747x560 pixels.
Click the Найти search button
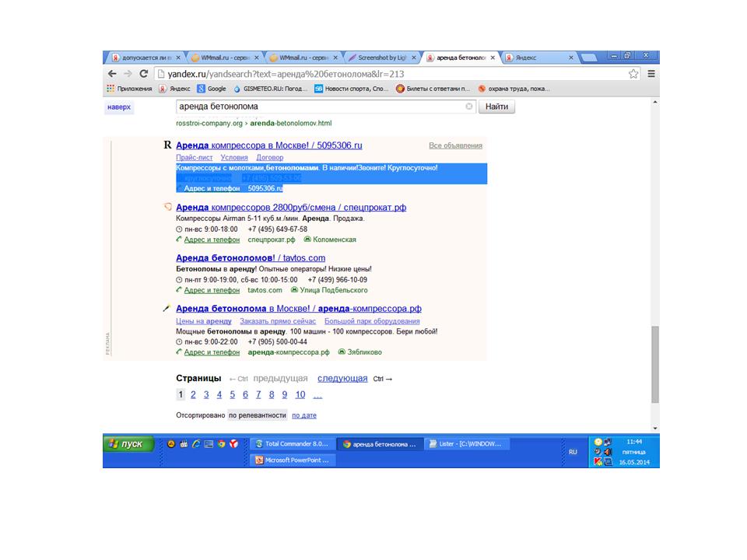(x=496, y=107)
